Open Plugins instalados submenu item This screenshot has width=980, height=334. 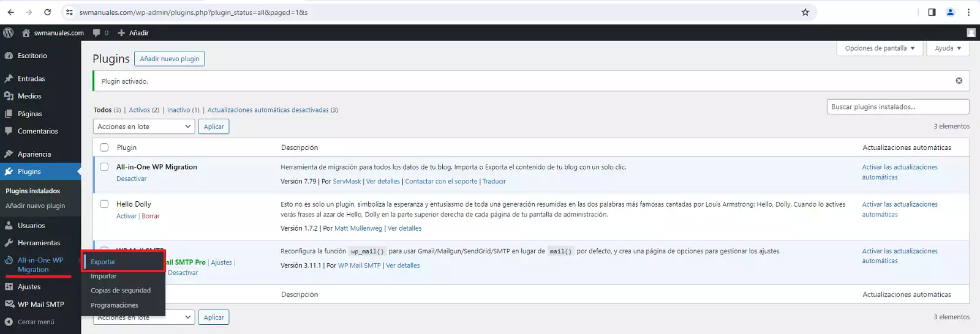click(x=33, y=191)
